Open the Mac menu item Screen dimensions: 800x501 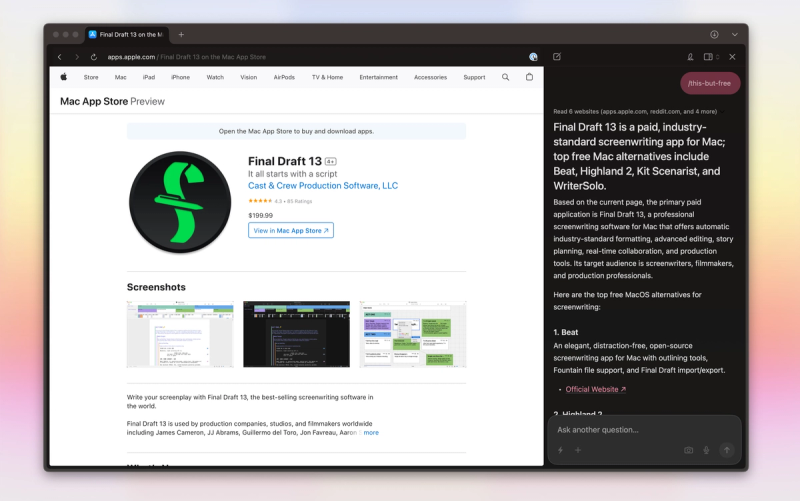[x=120, y=78]
